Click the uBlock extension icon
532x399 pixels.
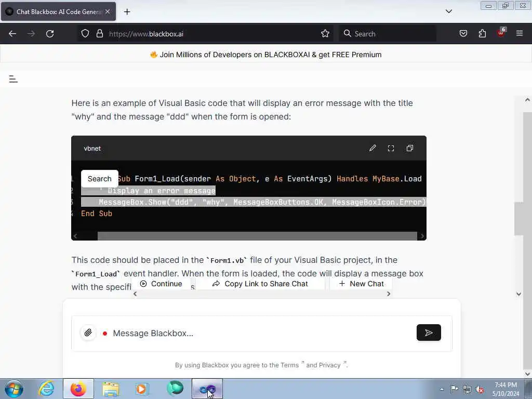(x=501, y=33)
